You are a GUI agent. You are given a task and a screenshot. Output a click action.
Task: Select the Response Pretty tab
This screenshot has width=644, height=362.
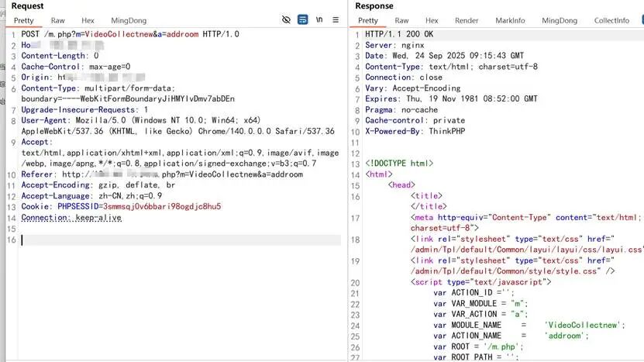tap(368, 21)
